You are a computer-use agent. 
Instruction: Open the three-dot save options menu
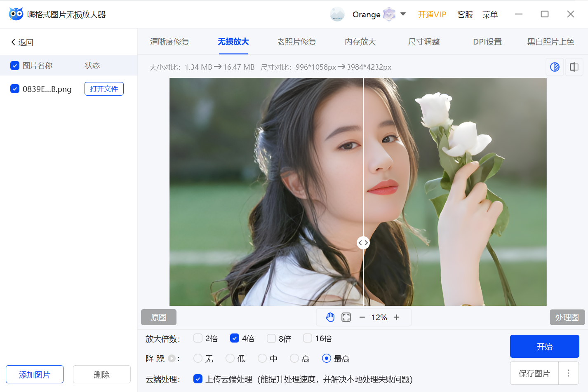coord(569,373)
